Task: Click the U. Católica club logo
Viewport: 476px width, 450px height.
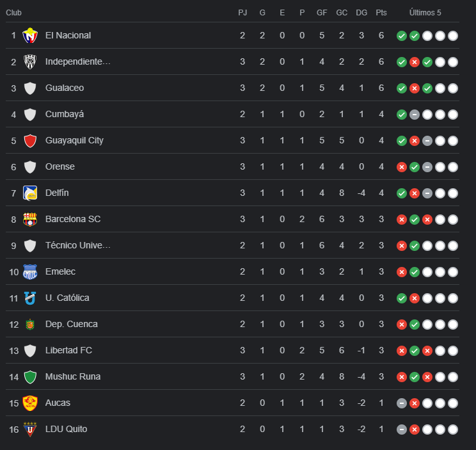Action: 30,298
